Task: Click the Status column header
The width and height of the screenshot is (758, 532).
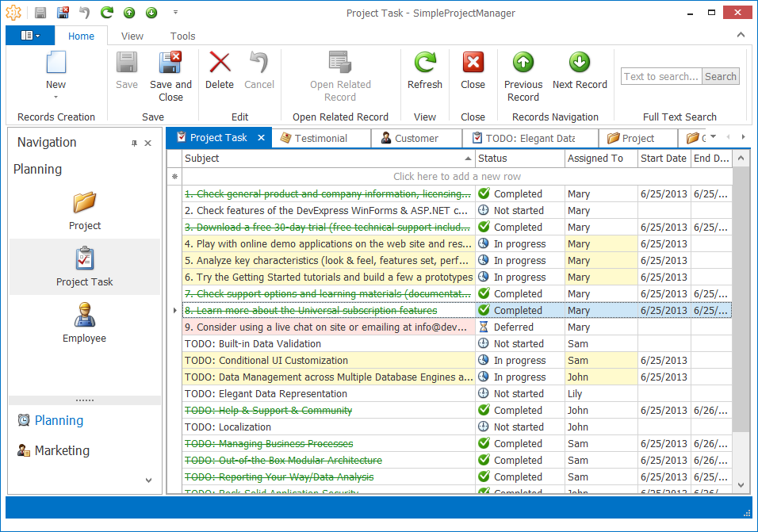Action: tap(519, 159)
